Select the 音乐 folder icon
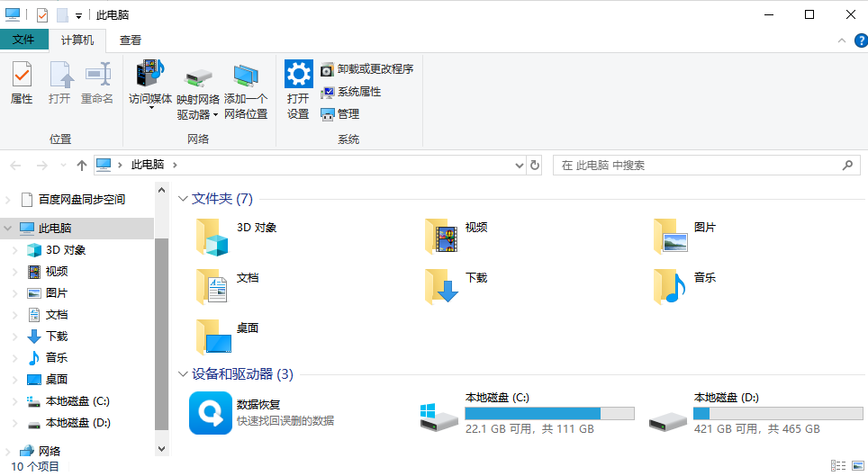 pyautogui.click(x=671, y=287)
